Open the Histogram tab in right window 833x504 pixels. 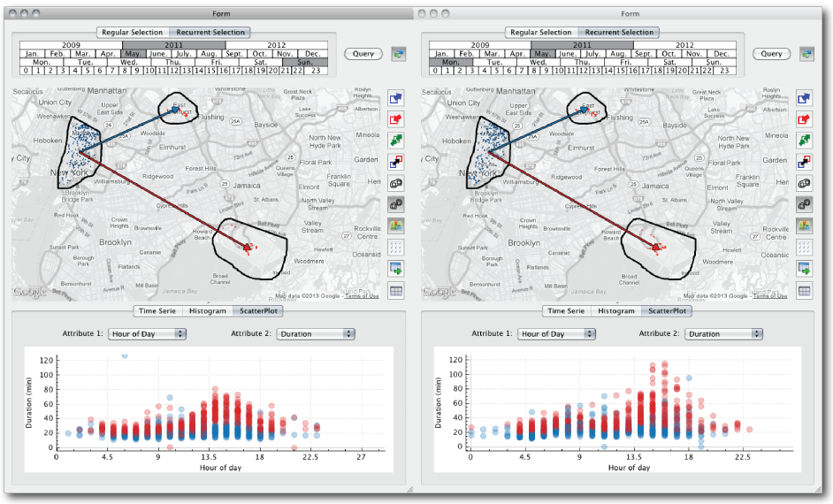point(615,311)
